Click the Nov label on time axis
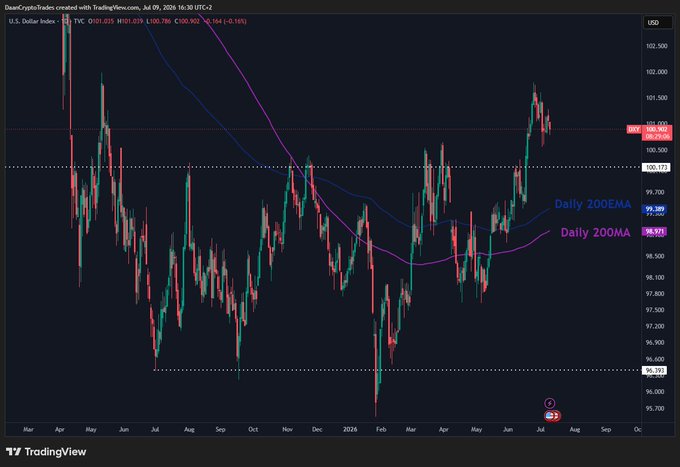Image resolution: width=680 pixels, height=467 pixels. pos(287,430)
